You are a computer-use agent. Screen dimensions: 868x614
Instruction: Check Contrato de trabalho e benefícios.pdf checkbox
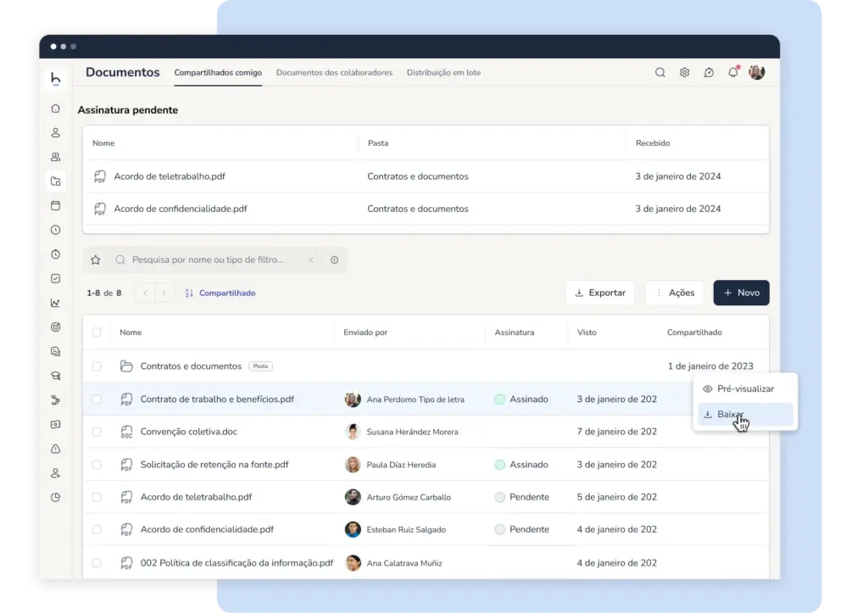[x=97, y=399]
